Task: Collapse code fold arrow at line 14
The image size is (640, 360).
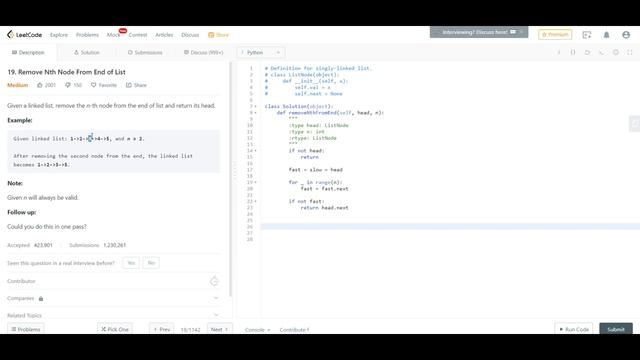Action: click(x=256, y=151)
